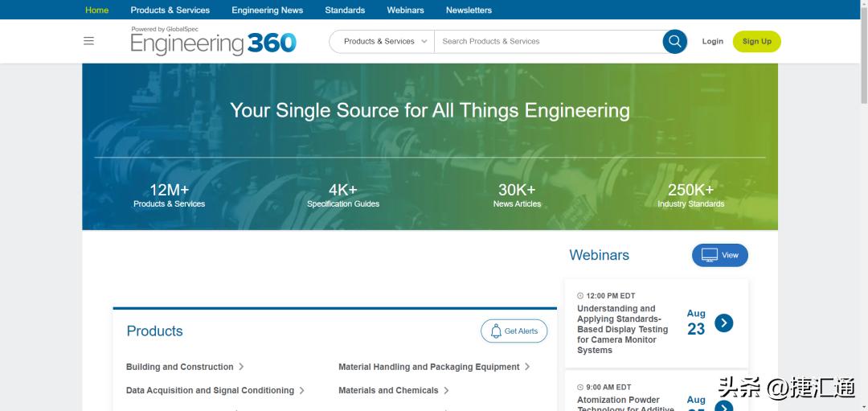Click the bell icon in Get Alerts
Image resolution: width=868 pixels, height=411 pixels.
click(x=496, y=331)
